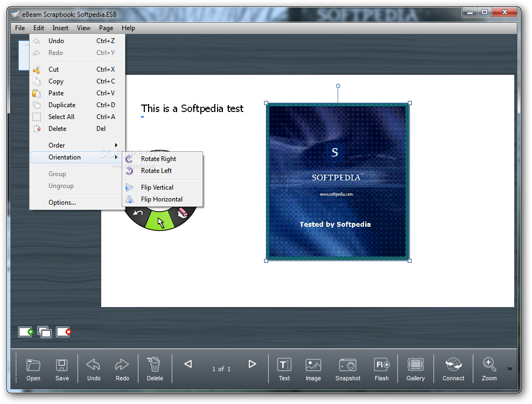Click the Zoom magnifier icon
This screenshot has height=404, width=532.
tap(489, 365)
